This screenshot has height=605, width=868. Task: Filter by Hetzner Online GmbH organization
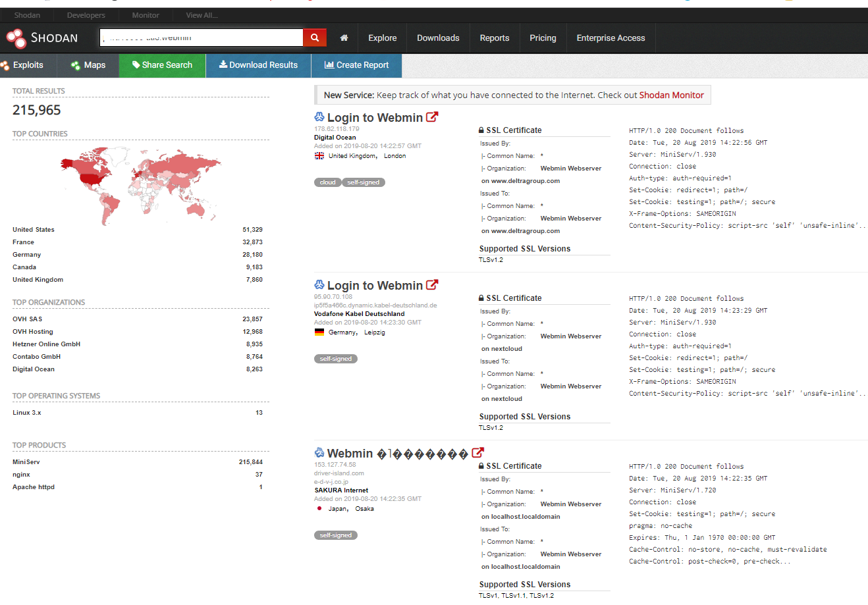click(46, 344)
